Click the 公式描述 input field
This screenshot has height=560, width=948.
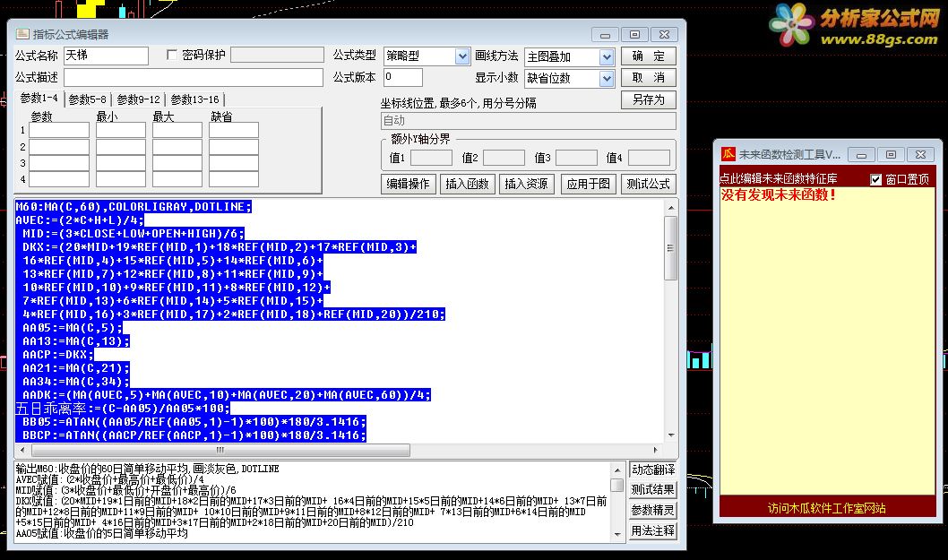[194, 77]
